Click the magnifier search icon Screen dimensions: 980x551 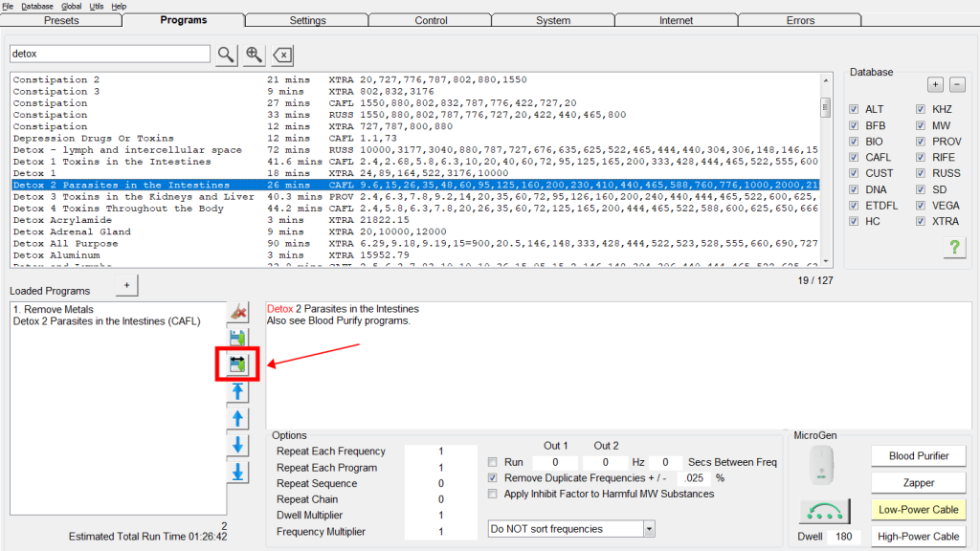tap(225, 55)
